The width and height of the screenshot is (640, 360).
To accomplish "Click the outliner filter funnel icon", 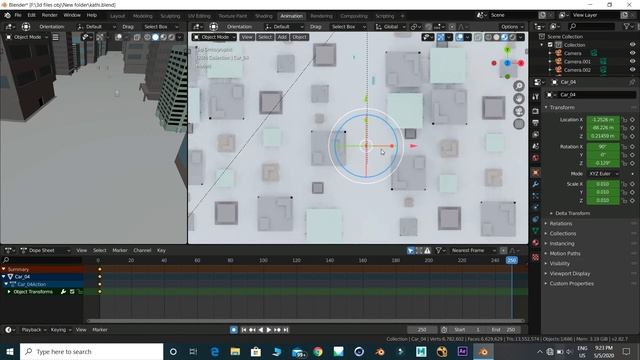I will pyautogui.click(x=627, y=27).
